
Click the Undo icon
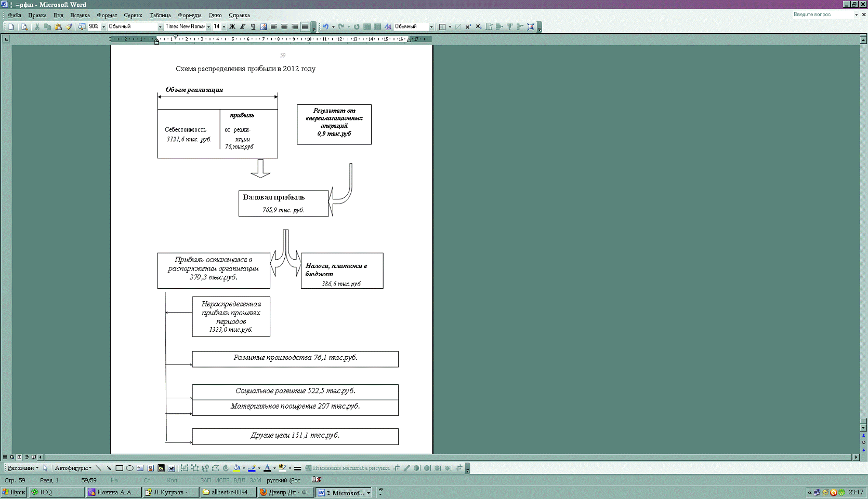click(326, 26)
